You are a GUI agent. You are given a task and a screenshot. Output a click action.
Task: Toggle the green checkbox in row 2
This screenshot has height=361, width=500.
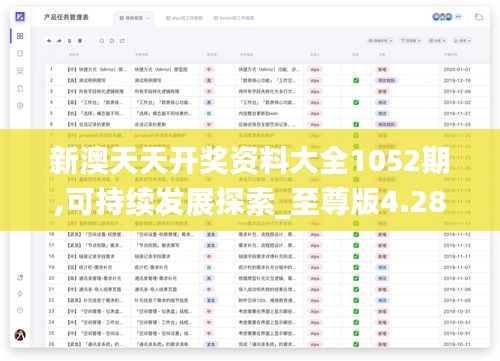click(x=356, y=80)
